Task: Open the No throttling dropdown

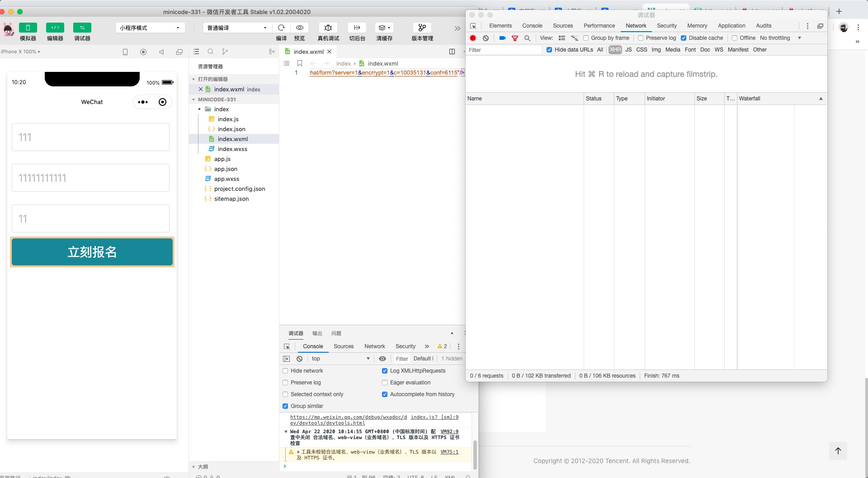Action: (781, 38)
